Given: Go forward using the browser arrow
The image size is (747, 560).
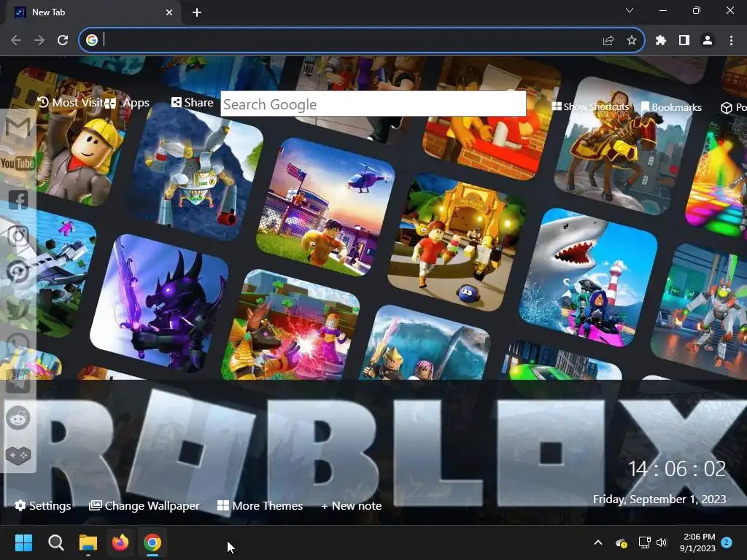Looking at the screenshot, I should pyautogui.click(x=39, y=41).
